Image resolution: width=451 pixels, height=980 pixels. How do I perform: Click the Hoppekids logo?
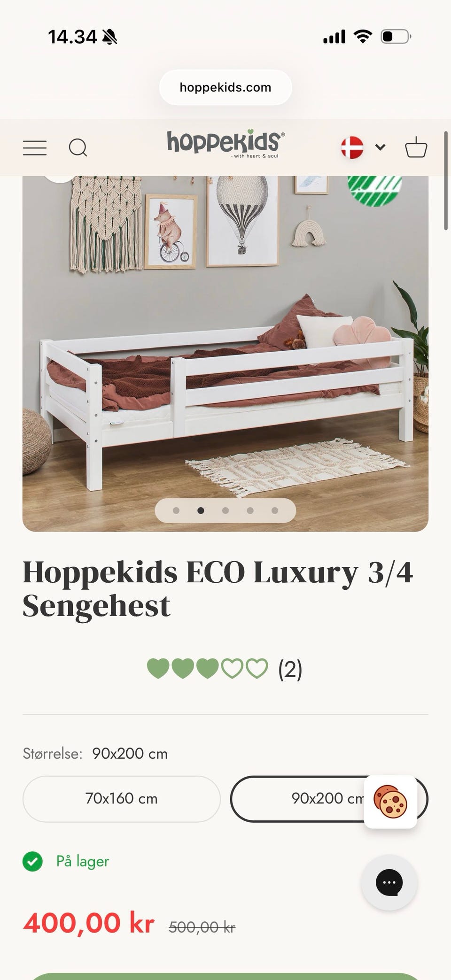[225, 143]
